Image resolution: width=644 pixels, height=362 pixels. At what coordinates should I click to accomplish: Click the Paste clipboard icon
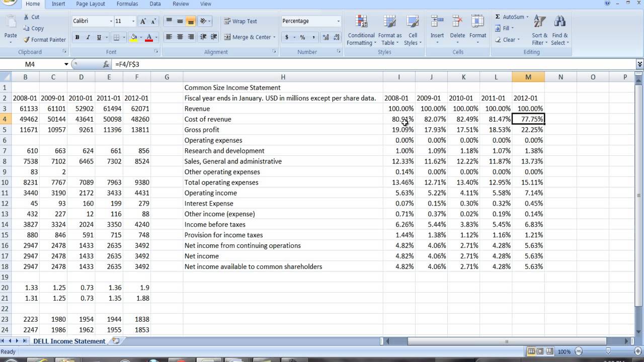click(11, 22)
